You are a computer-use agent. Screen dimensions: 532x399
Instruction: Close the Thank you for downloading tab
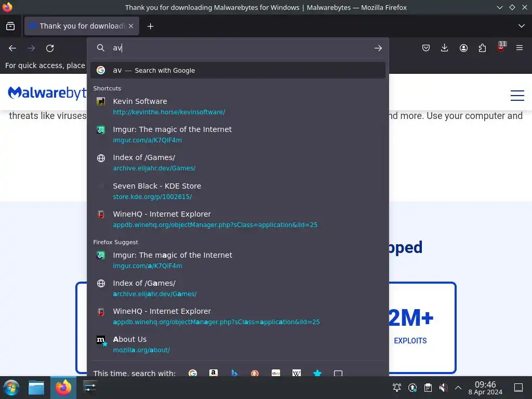point(131,26)
